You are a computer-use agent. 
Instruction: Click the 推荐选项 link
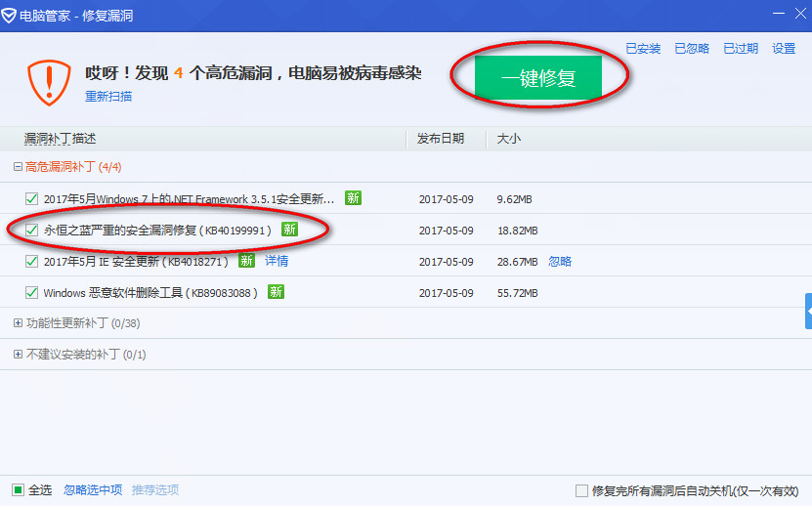155,490
